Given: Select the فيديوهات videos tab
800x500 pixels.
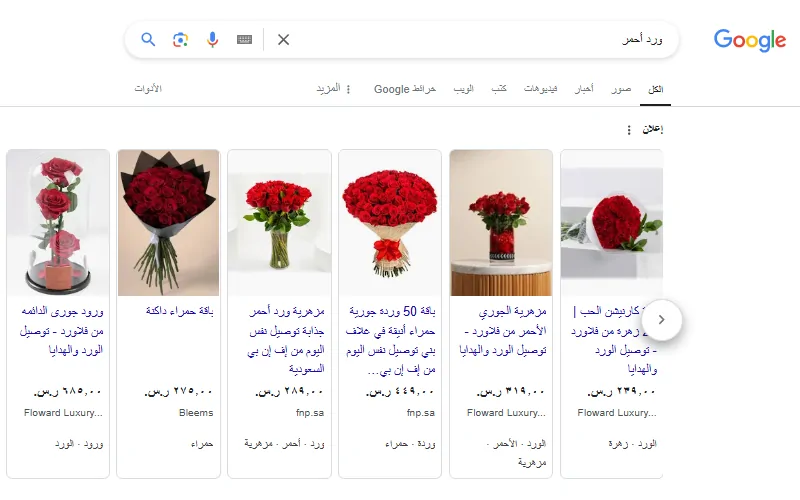Looking at the screenshot, I should coord(540,89).
